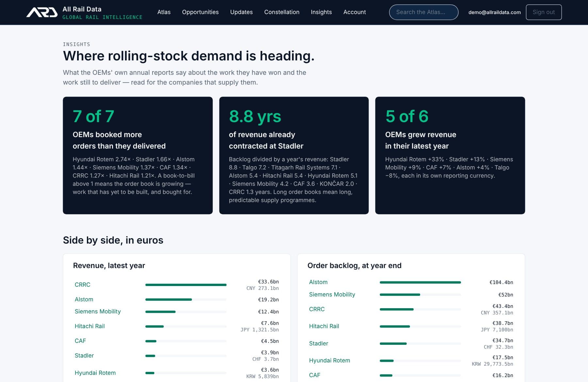
Task: Click the "Where rolling-stock demand is heading." headline
Action: pos(189,56)
